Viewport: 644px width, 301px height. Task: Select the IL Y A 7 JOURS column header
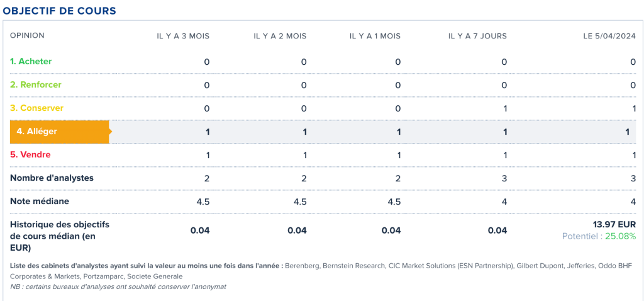(x=478, y=36)
